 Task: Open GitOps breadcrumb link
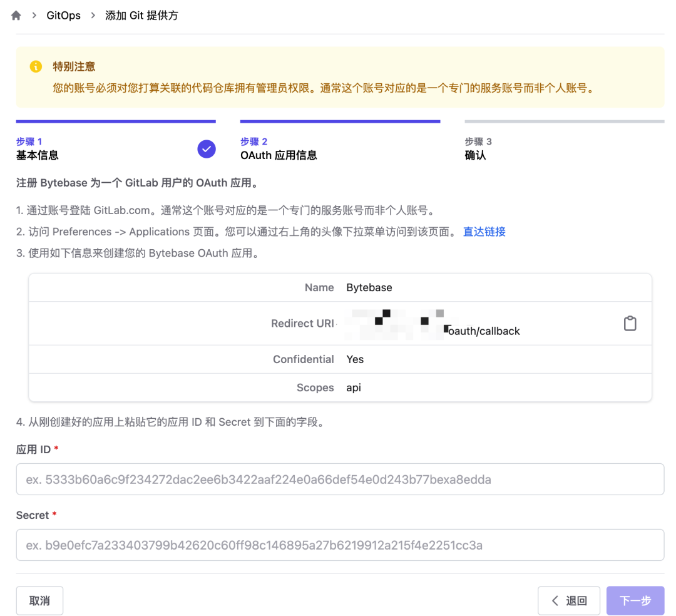(x=63, y=16)
